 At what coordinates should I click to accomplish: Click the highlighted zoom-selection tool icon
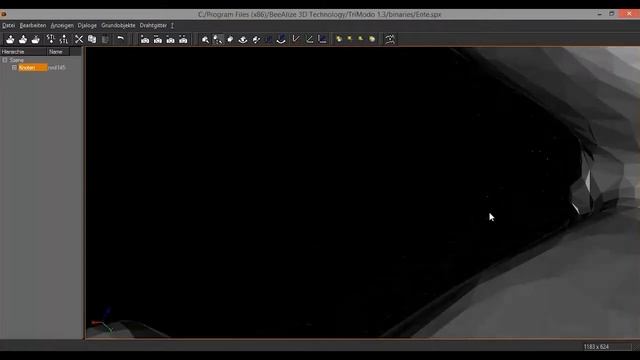coord(218,39)
